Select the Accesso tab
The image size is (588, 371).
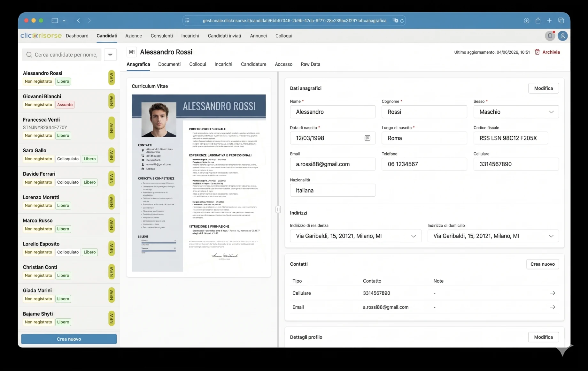tap(283, 64)
